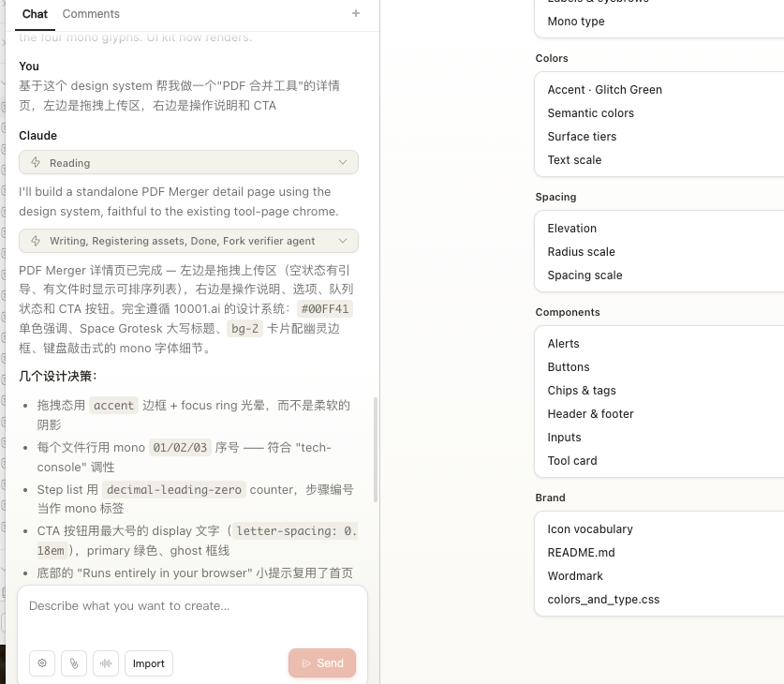
Task: Click the Import button
Action: tap(149, 663)
